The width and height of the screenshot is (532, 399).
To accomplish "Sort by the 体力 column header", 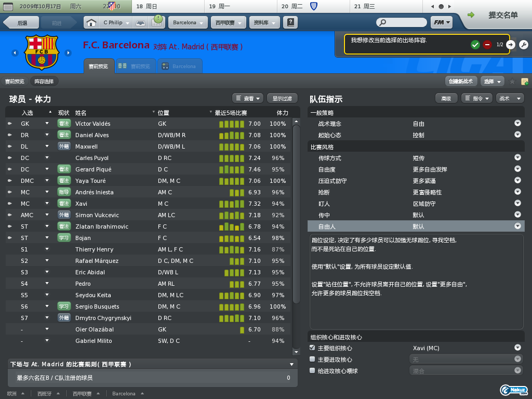I will 282,113.
